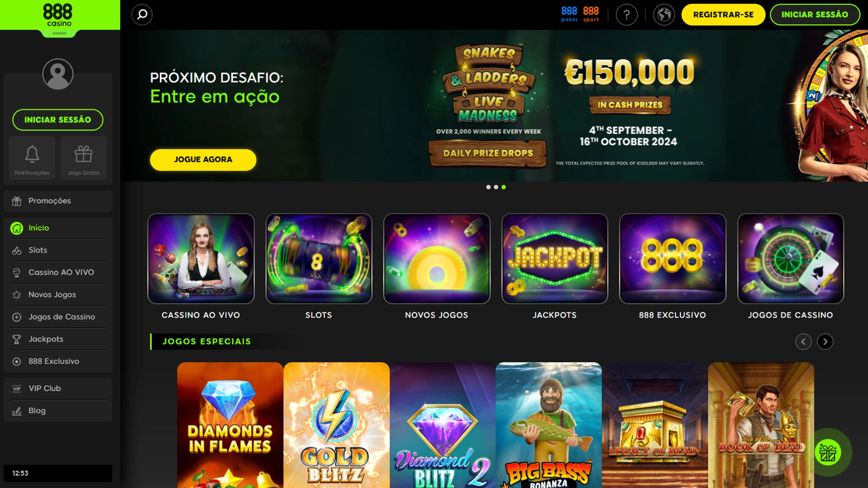Collapse sidebar via handle under 888 logo

point(59,33)
